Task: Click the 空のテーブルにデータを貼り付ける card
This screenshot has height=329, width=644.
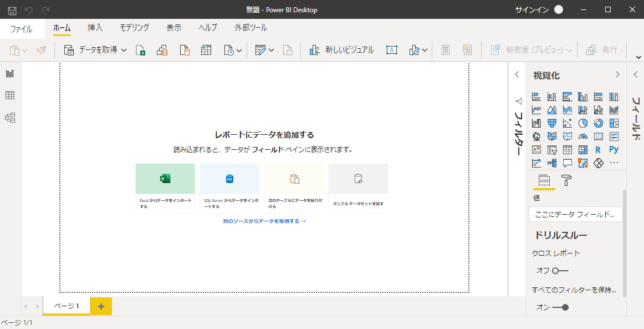Action: (294, 189)
